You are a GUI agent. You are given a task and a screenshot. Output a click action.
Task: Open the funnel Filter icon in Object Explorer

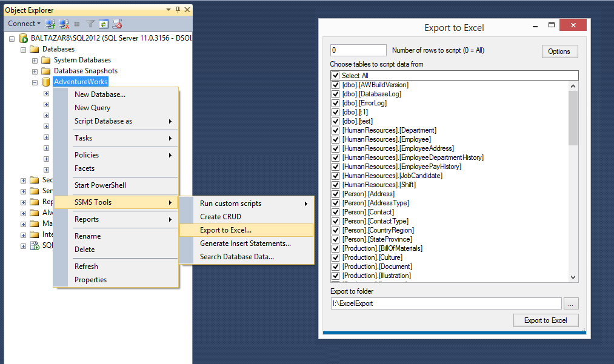coord(90,24)
